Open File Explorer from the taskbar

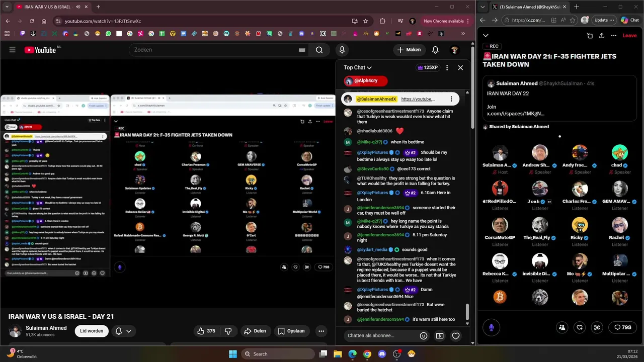[338, 354]
